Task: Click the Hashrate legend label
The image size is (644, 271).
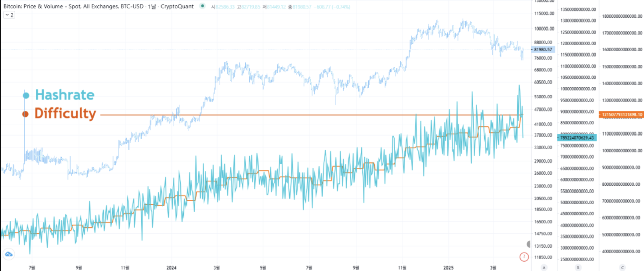Action: (65, 95)
